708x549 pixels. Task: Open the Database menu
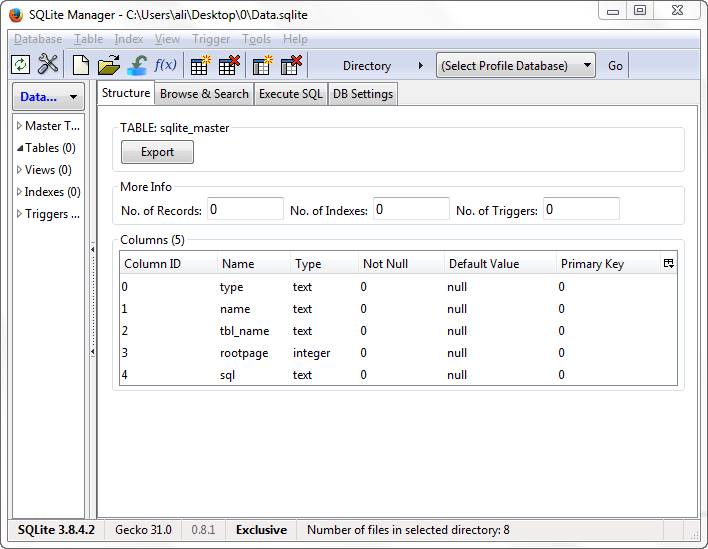pos(38,39)
